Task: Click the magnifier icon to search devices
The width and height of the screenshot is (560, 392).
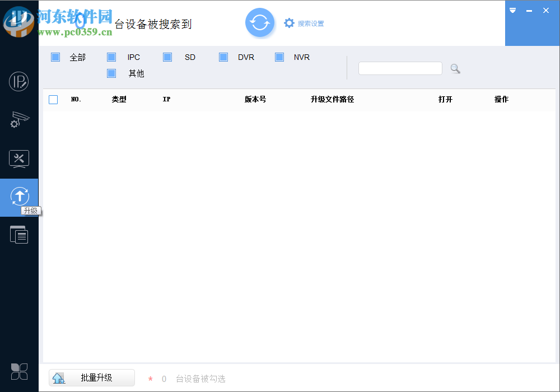Action: click(455, 68)
